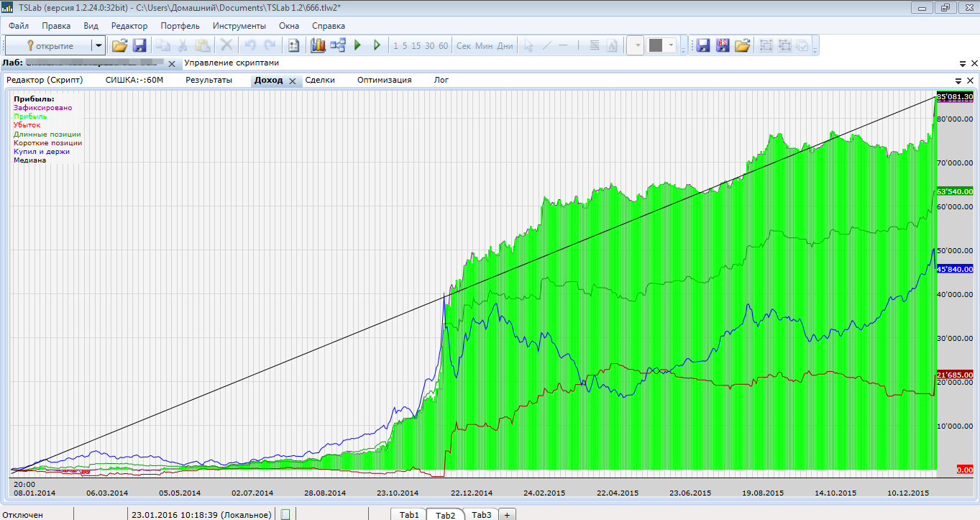Viewport: 980px width, 520px height.
Task: Open the Окна menu
Action: [x=289, y=25]
